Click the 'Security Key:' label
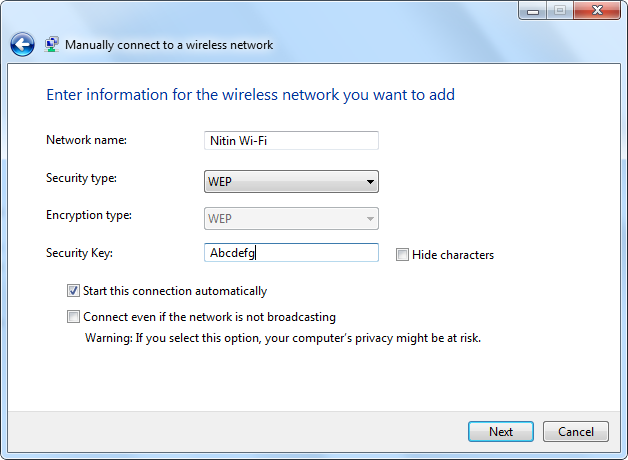 [x=80, y=253]
